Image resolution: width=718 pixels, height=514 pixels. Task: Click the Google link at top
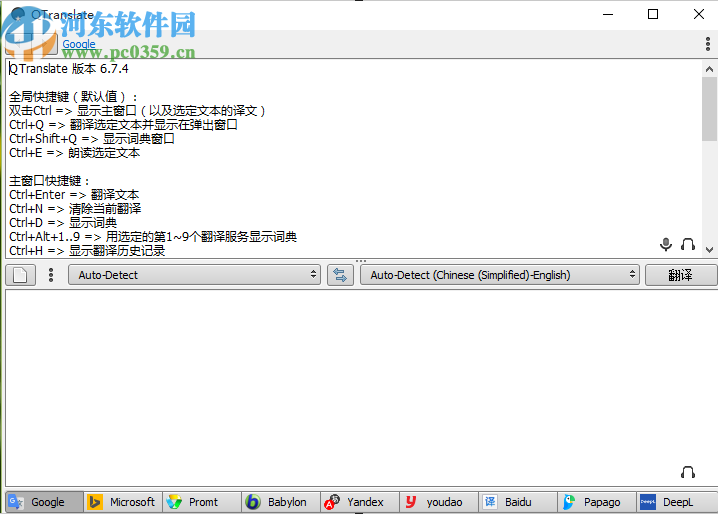[x=79, y=44]
